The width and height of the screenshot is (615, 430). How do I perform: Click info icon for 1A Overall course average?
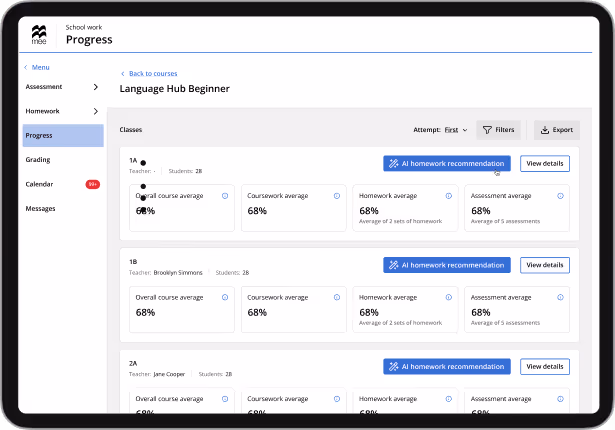pos(225,196)
